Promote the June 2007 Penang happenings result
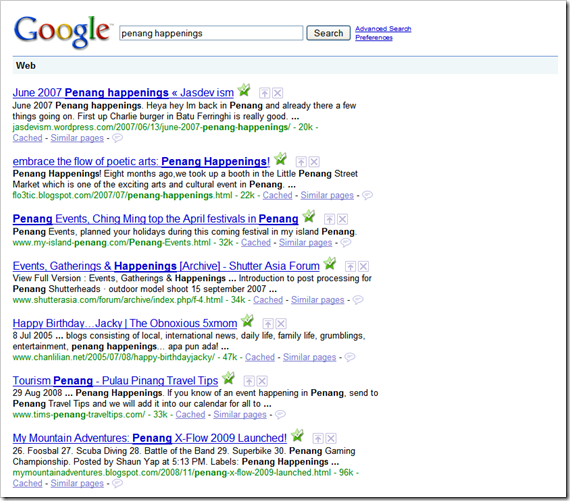This screenshot has width=570, height=501. point(264,93)
